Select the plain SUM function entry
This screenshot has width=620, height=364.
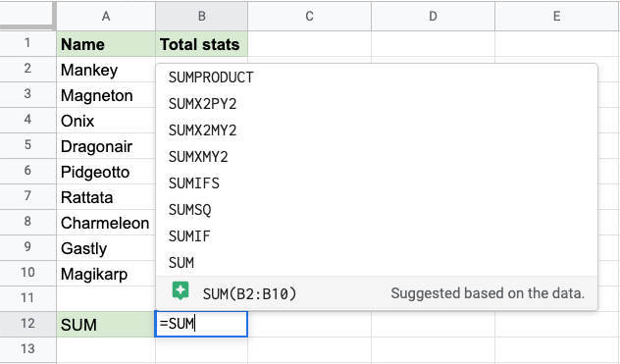tap(377, 263)
